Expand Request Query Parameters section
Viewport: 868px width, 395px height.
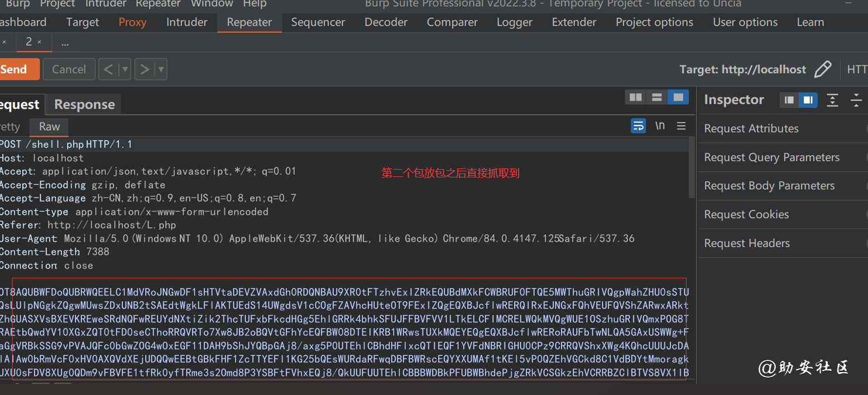point(783,157)
